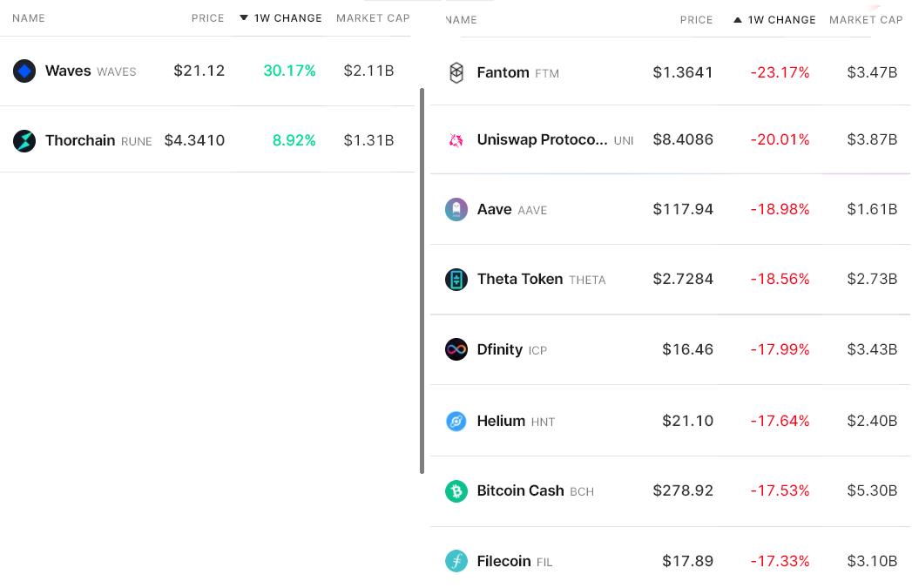The width and height of the screenshot is (912, 588).
Task: Click the Aave ghost logo icon
Action: 456,210
